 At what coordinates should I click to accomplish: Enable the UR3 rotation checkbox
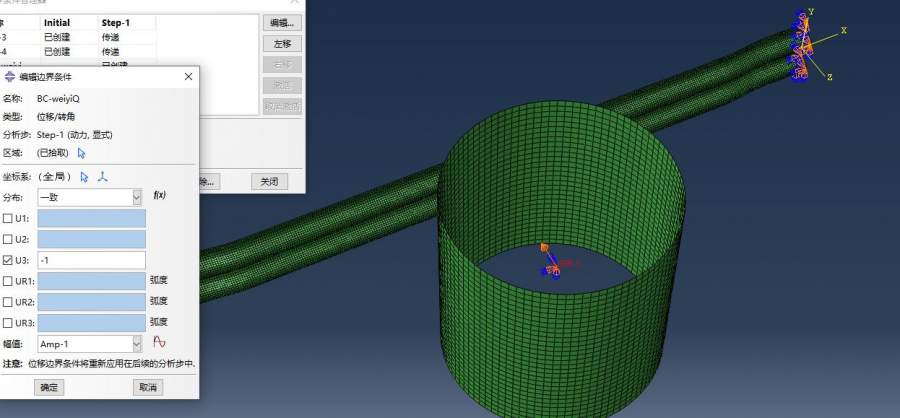(7, 323)
